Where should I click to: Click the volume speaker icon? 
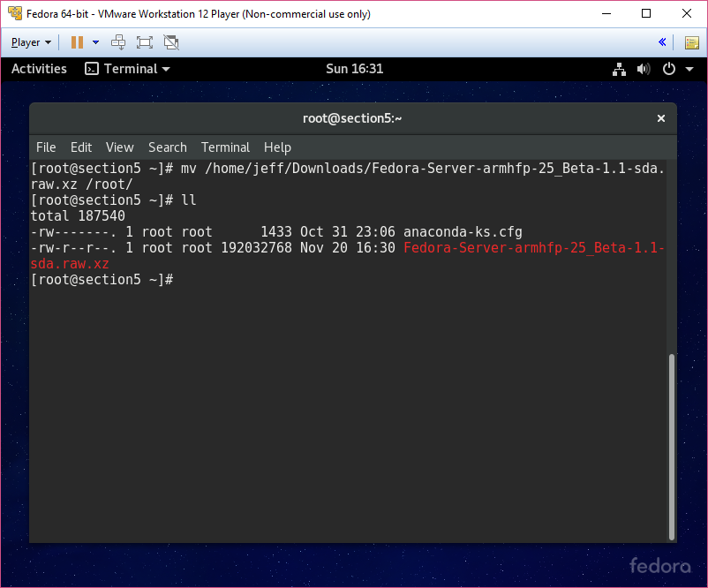point(644,69)
